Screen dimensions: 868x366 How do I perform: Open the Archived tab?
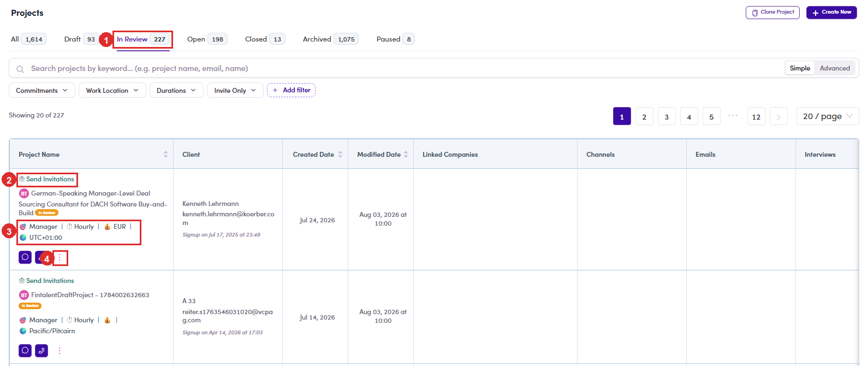[330, 39]
